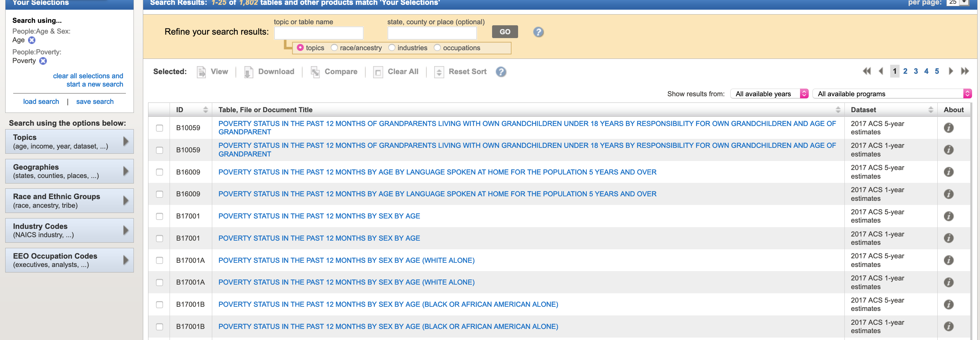
Task: Remove the Poverty selection filter
Action: [x=43, y=61]
